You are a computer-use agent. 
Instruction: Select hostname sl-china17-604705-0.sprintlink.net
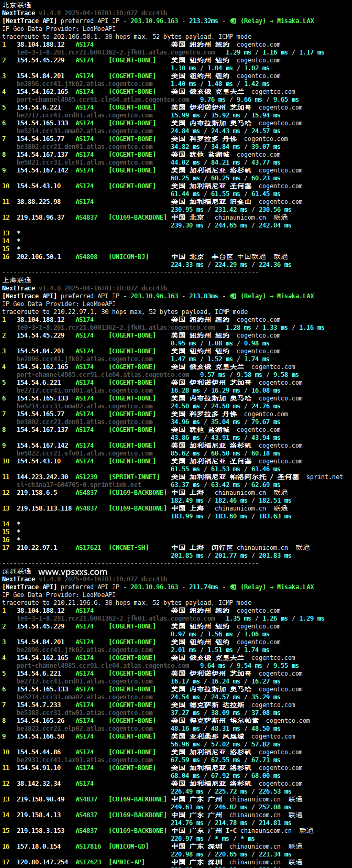(x=79, y=485)
